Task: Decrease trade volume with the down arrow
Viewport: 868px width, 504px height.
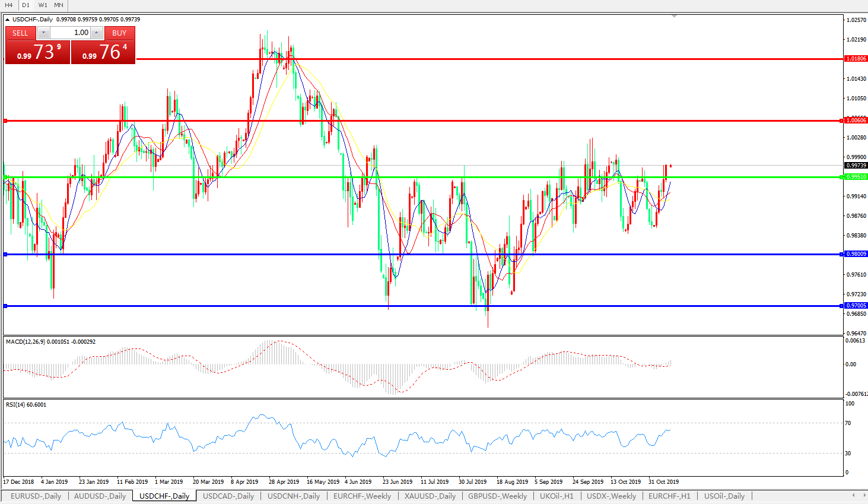Action: click(43, 33)
